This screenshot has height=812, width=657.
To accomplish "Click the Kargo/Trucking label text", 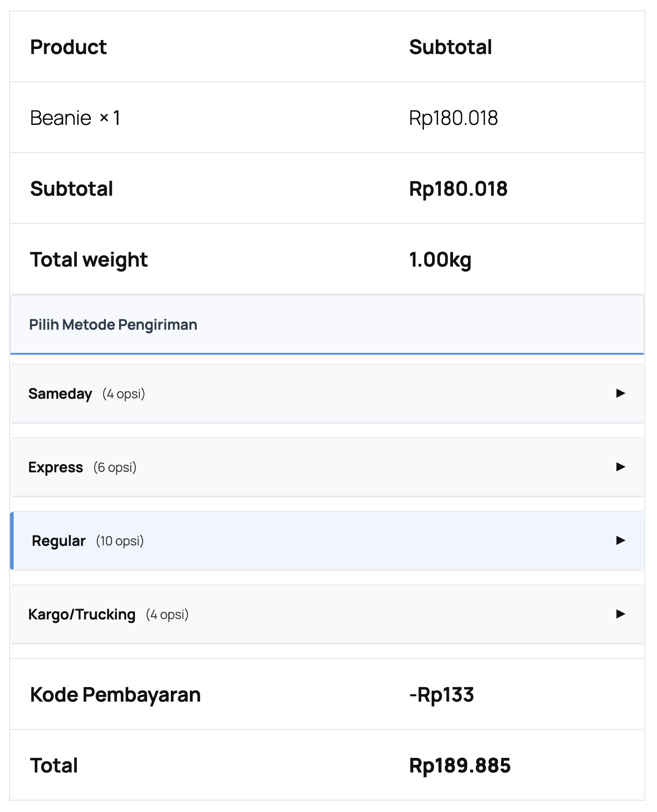I will (82, 614).
